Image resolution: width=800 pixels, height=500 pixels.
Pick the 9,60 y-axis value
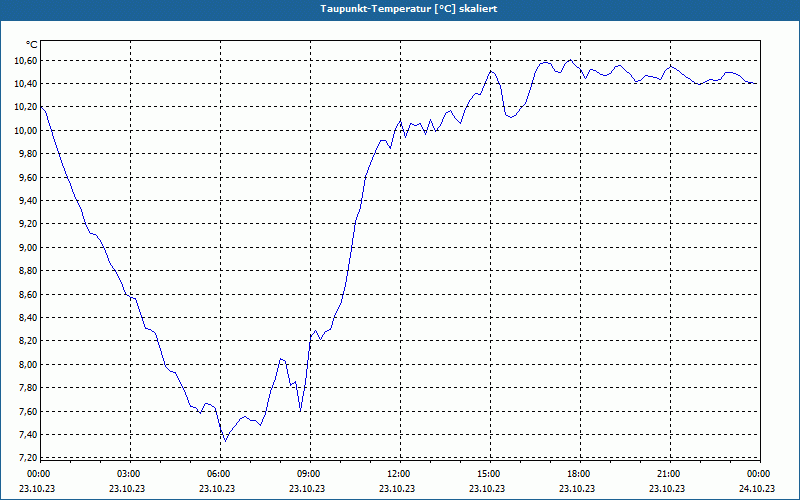28,177
